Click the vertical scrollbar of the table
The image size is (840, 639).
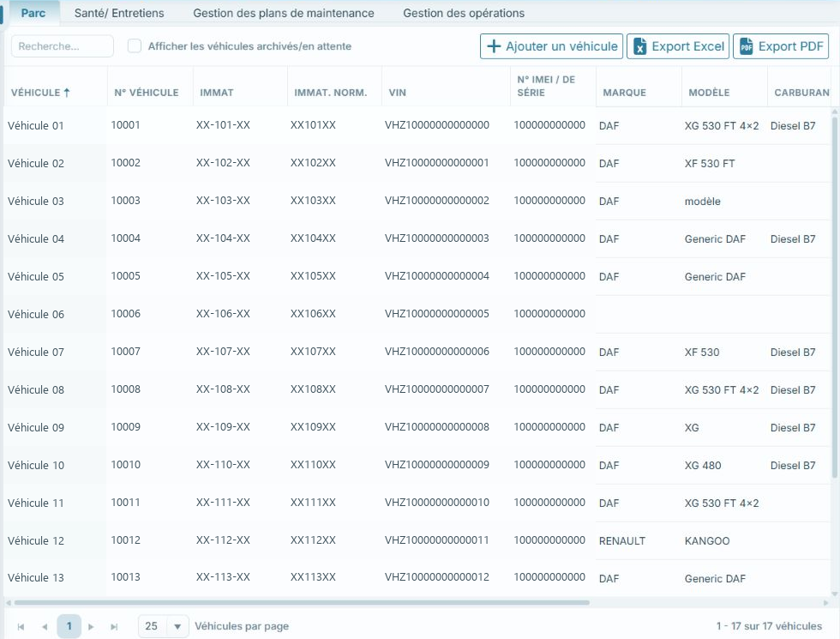pos(835,298)
